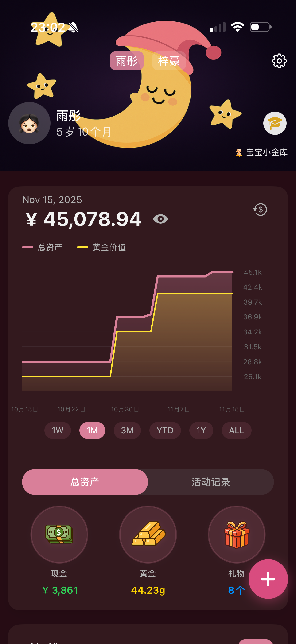Screen dimensions: 296x644
Task: Select the ALL time range
Action: click(236, 431)
